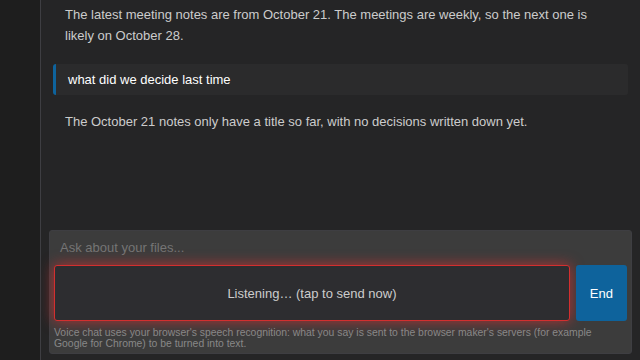Click the voice chat speech recognition disclaimer
The width and height of the screenshot is (640, 360).
(322, 338)
